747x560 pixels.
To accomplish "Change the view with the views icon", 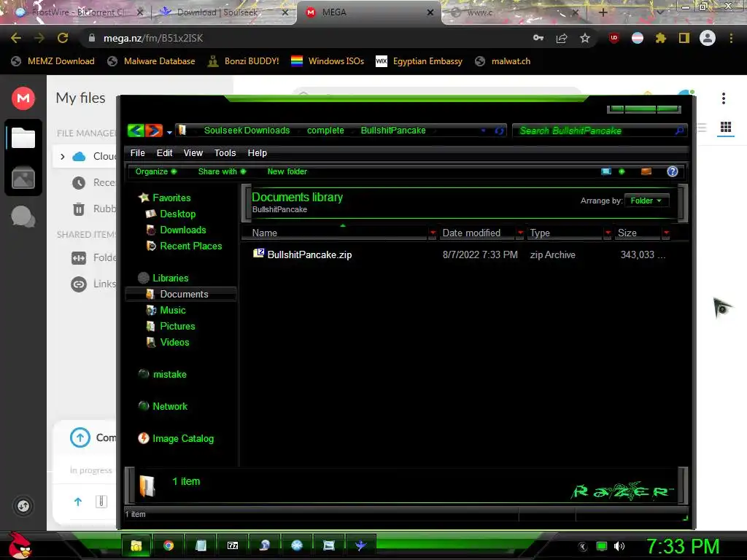I will 606,171.
